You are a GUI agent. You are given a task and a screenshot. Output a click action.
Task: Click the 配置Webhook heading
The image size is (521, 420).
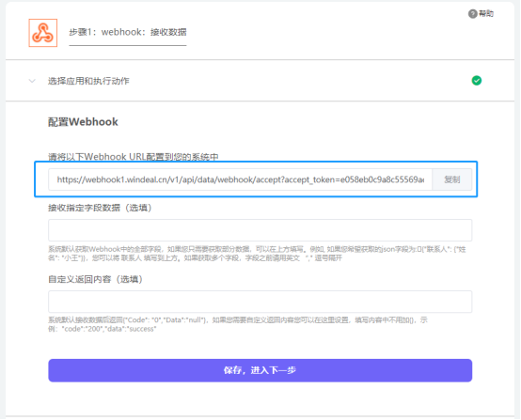(83, 122)
